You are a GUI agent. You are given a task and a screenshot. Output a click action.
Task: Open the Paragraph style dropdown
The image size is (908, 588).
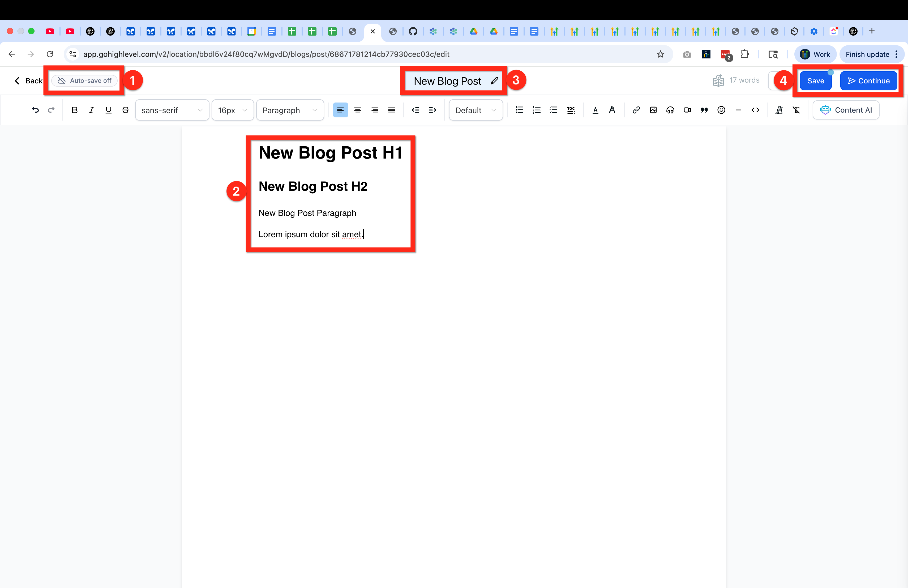[x=290, y=110]
